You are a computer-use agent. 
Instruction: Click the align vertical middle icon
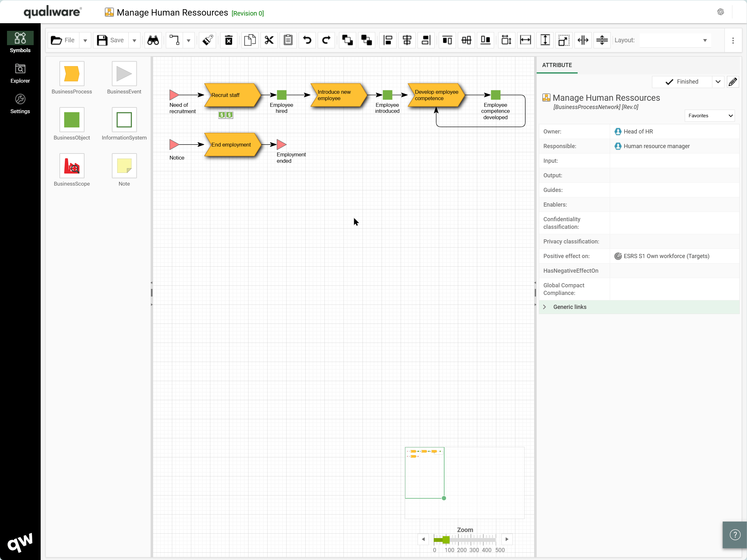tap(466, 40)
